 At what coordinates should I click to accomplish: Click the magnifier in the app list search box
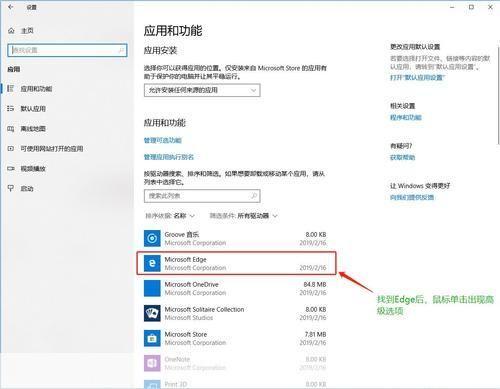point(254,196)
